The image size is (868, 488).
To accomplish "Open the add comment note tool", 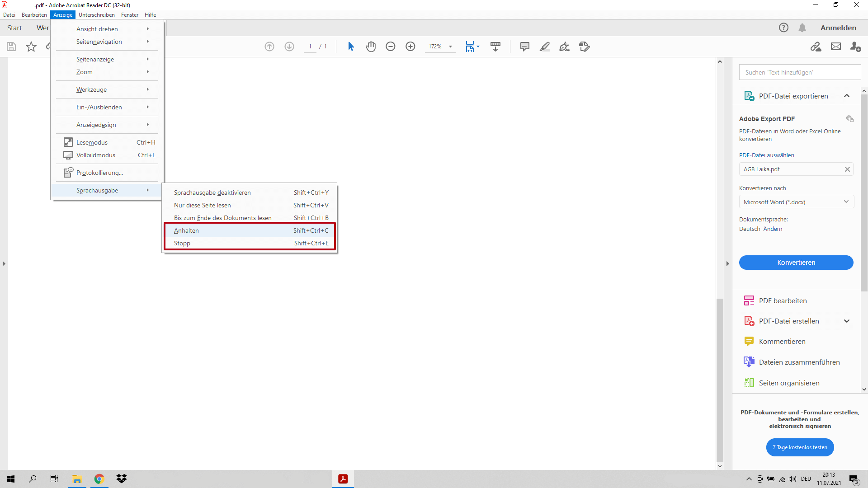I will [x=524, y=47].
